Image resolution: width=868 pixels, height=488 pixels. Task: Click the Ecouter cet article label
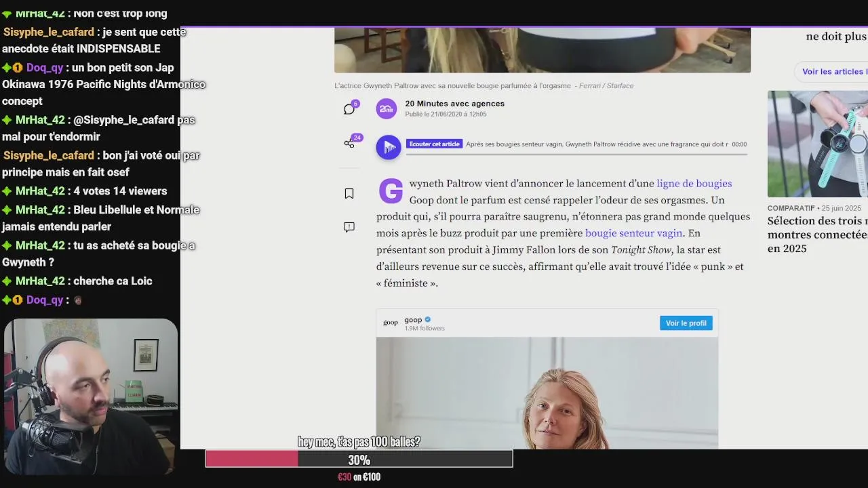click(x=434, y=144)
